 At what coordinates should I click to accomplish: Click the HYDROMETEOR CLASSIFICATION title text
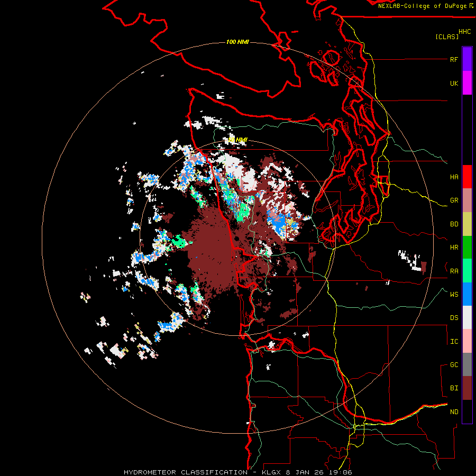tap(185, 472)
